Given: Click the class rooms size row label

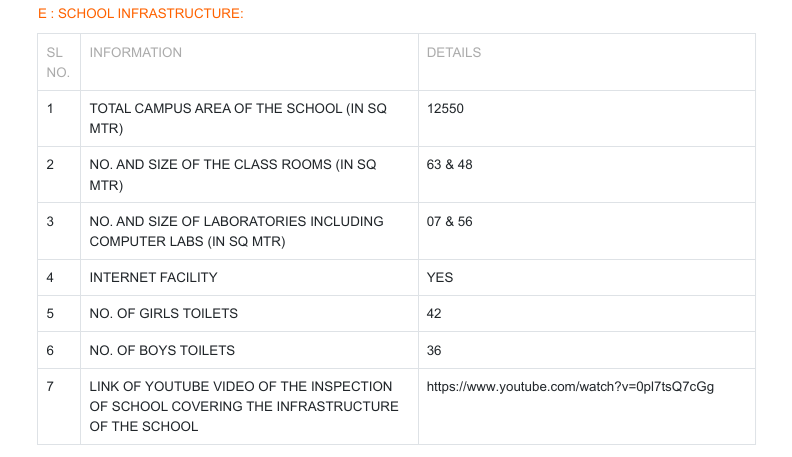Looking at the screenshot, I should 232,174.
